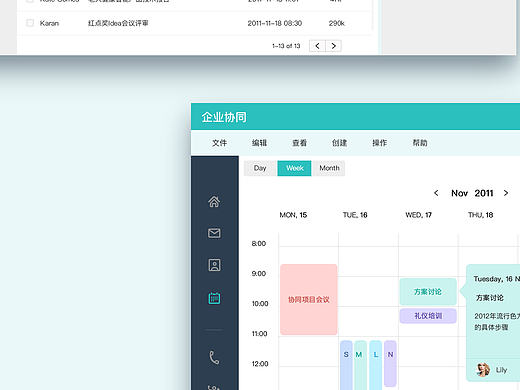Click sender name Karan in list
This screenshot has width=520, height=390.
pyautogui.click(x=49, y=23)
